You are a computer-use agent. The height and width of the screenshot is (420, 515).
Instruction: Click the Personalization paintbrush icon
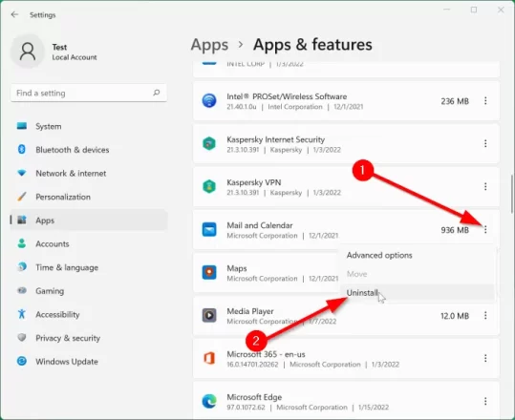22,197
